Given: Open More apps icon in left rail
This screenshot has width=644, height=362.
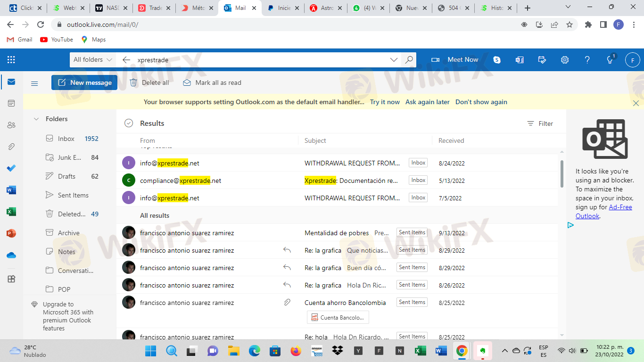Looking at the screenshot, I should pyautogui.click(x=11, y=279).
